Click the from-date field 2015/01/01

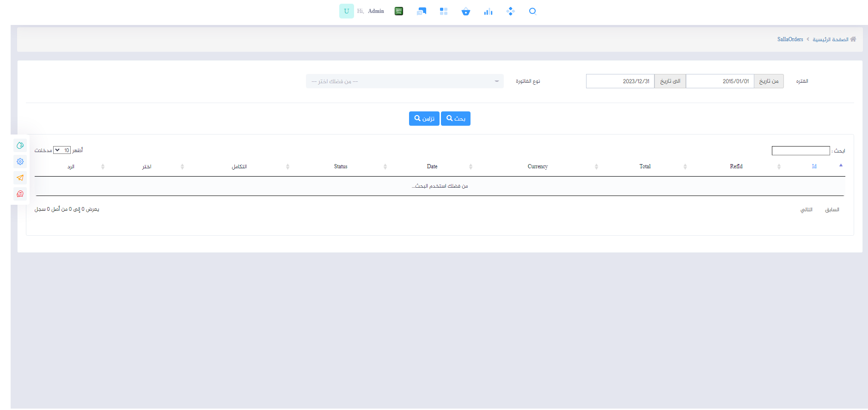coord(720,81)
